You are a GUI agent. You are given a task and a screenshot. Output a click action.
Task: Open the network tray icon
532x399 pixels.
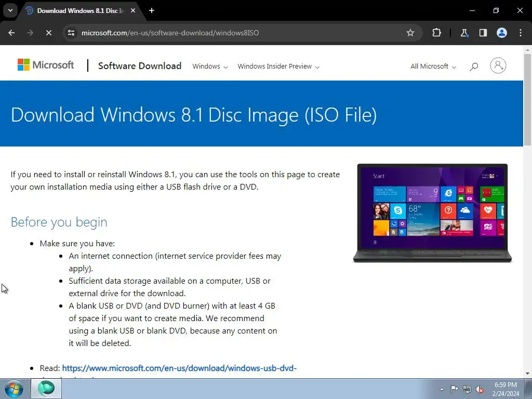pos(467,389)
